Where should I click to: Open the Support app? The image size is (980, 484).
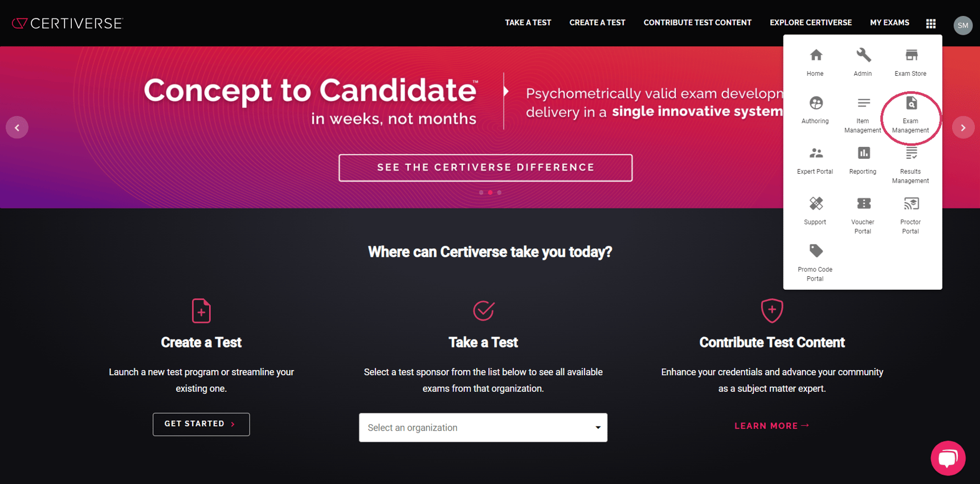(x=815, y=204)
